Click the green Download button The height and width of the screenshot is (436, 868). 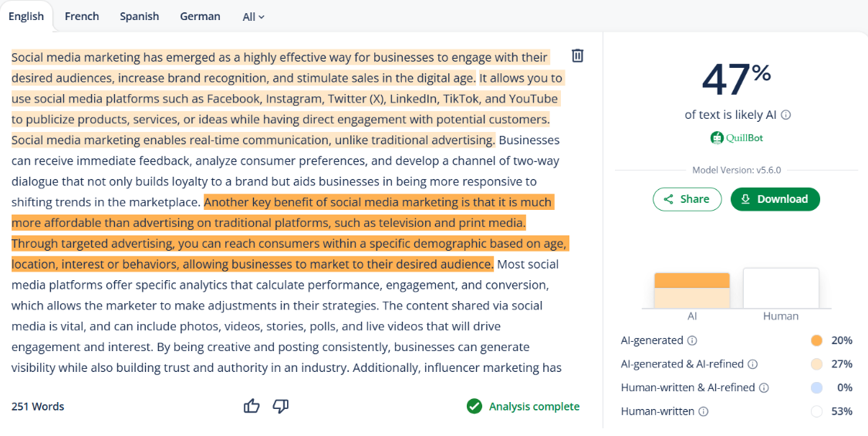tap(775, 199)
